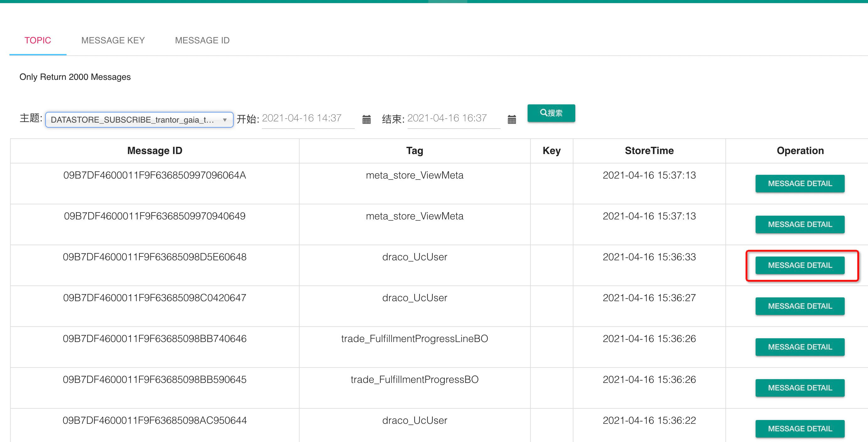
Task: Select message ID 09B7DF4600011F9F63685098BB590645
Action: pos(155,379)
